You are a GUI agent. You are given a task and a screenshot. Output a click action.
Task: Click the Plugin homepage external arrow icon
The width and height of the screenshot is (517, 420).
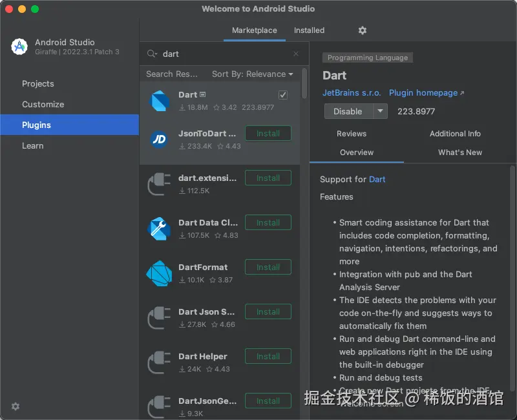pyautogui.click(x=462, y=93)
